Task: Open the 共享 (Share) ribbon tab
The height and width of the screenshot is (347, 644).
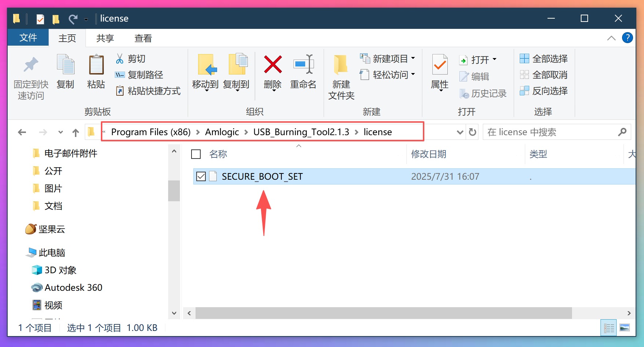Action: [x=105, y=38]
